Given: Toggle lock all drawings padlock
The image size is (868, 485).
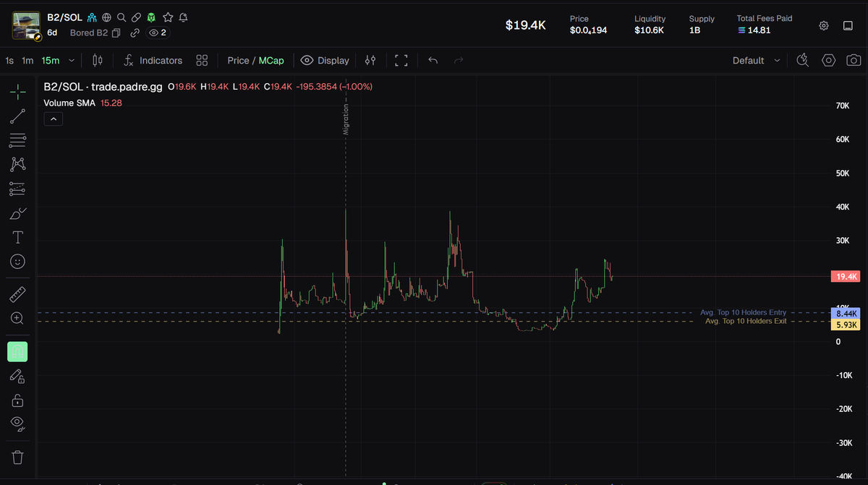Looking at the screenshot, I should click(x=18, y=400).
